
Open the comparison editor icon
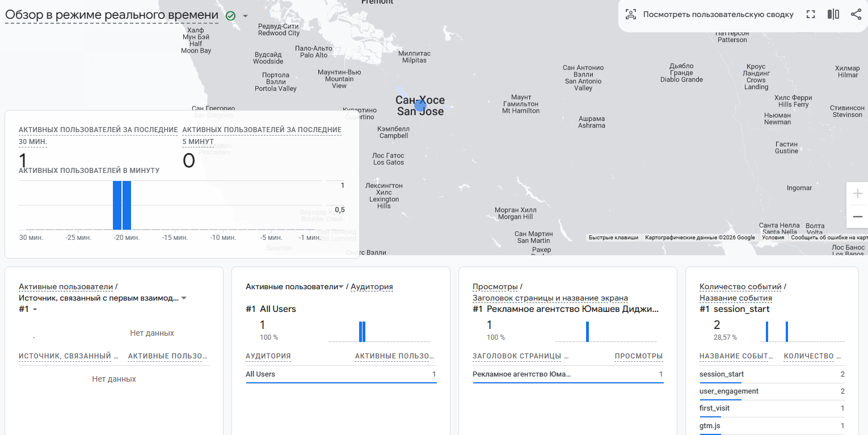[x=833, y=15]
